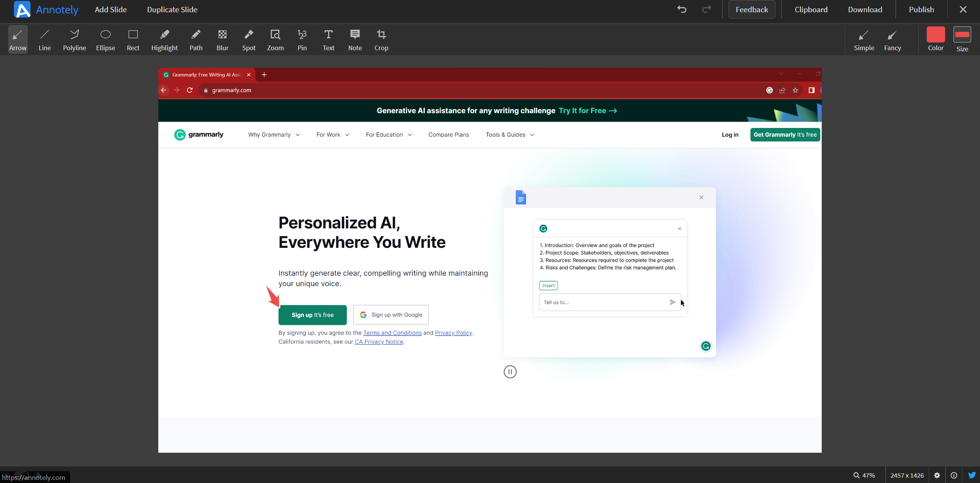Select the Rect tool
This screenshot has width=980, height=483.
133,40
